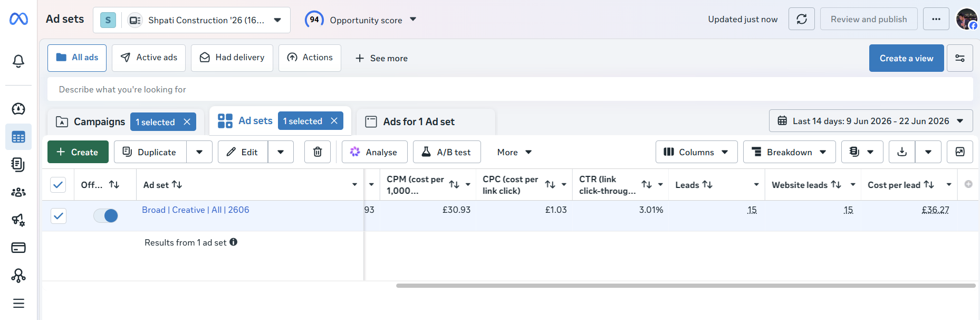The image size is (980, 320).
Task: Delete selected ad set with bin icon
Action: tap(318, 152)
